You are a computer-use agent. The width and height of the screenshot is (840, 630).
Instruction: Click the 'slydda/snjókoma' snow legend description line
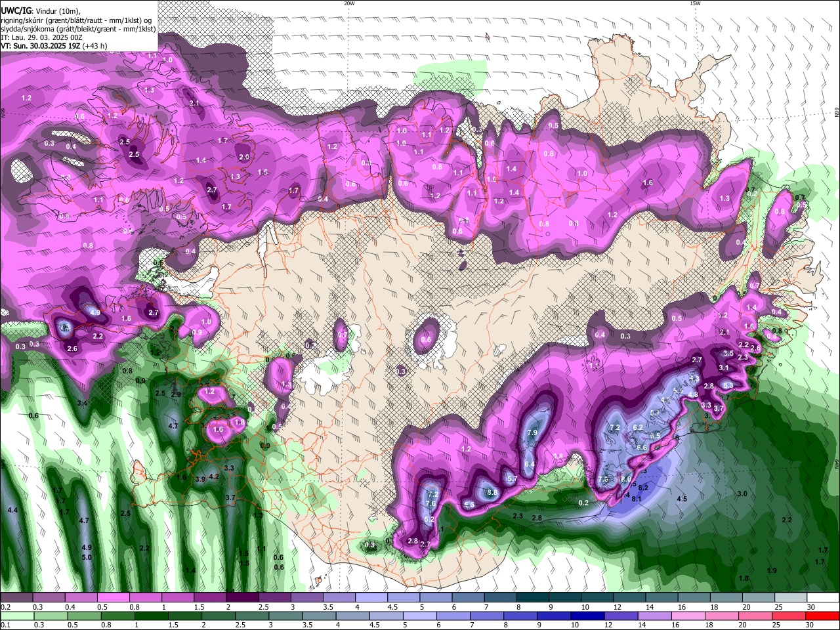(x=78, y=29)
